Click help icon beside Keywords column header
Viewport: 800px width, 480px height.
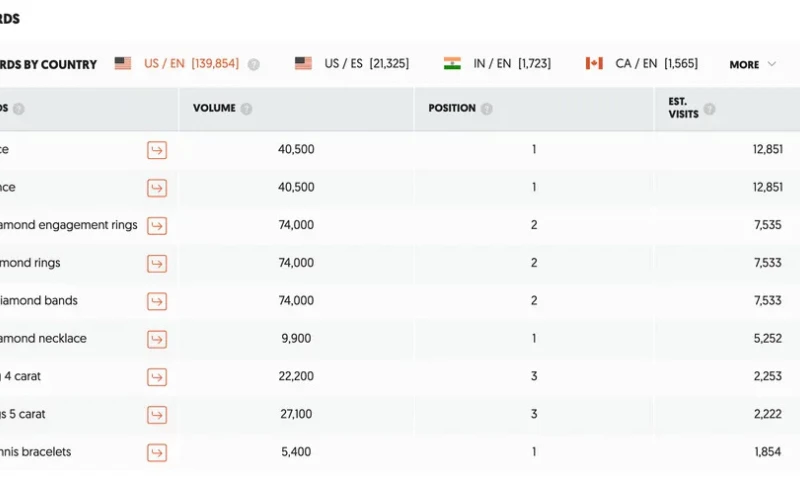coord(19,109)
